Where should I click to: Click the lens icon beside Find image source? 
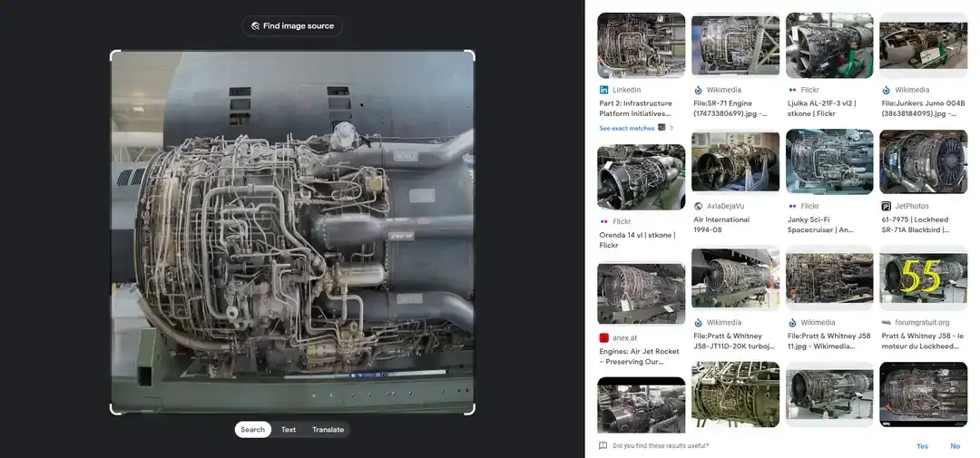255,26
